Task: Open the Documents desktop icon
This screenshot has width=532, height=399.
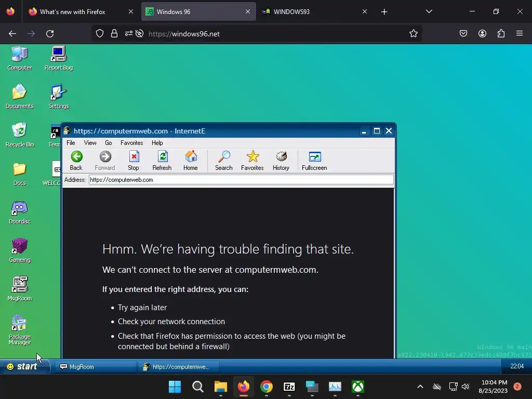Action: [x=20, y=97]
